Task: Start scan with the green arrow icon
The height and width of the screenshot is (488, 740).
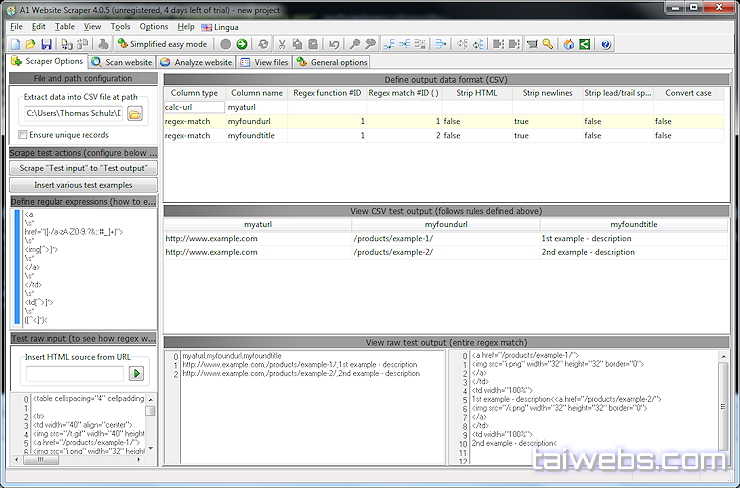Action: (242, 44)
